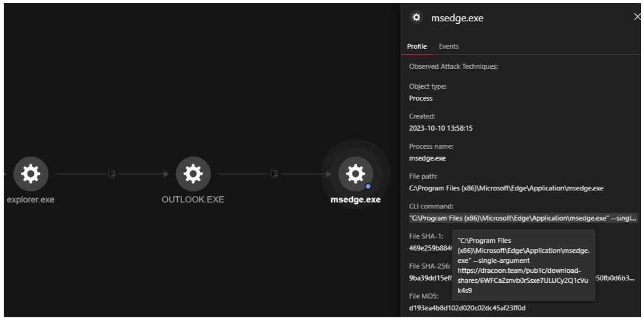Screen dimensions: 644x321
Task: Click the highlighted msedge.exe node gear icon
Action: (x=355, y=173)
